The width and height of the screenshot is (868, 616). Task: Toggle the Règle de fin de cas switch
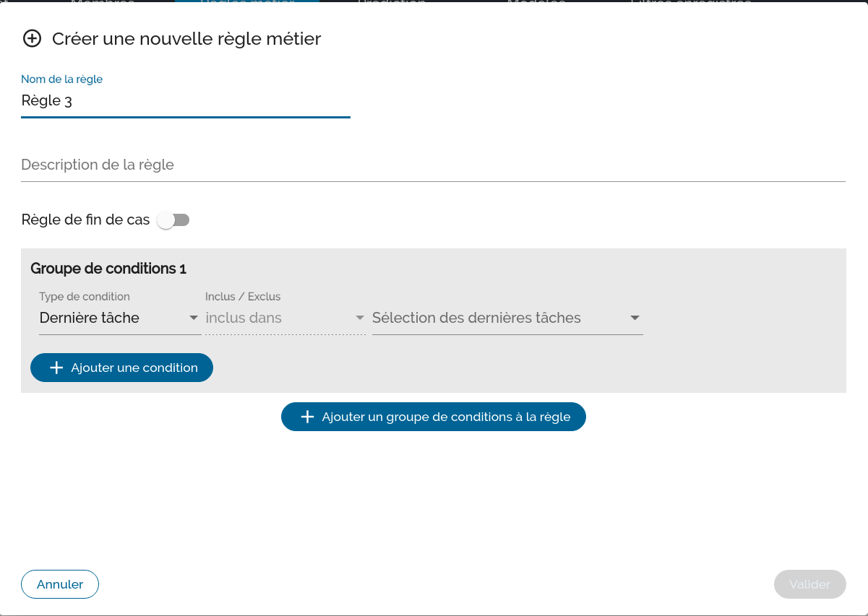point(173,220)
